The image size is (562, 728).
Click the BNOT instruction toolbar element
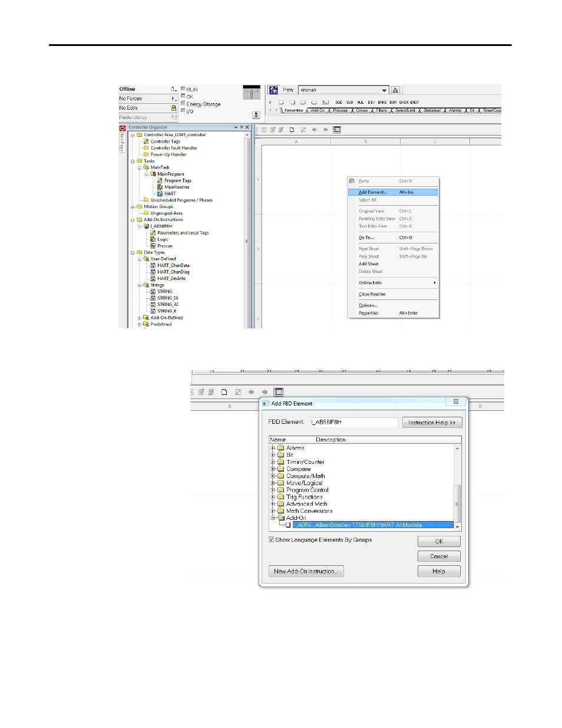(415, 103)
